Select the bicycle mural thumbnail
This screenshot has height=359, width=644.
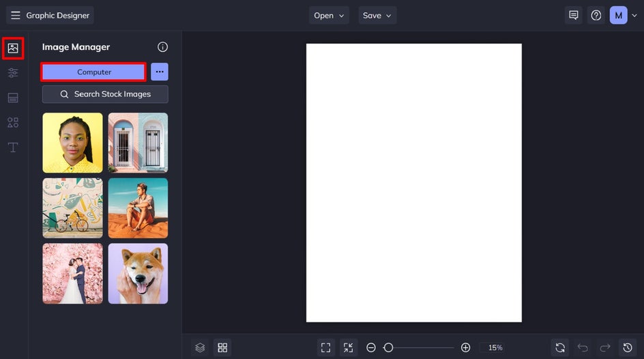(73, 208)
